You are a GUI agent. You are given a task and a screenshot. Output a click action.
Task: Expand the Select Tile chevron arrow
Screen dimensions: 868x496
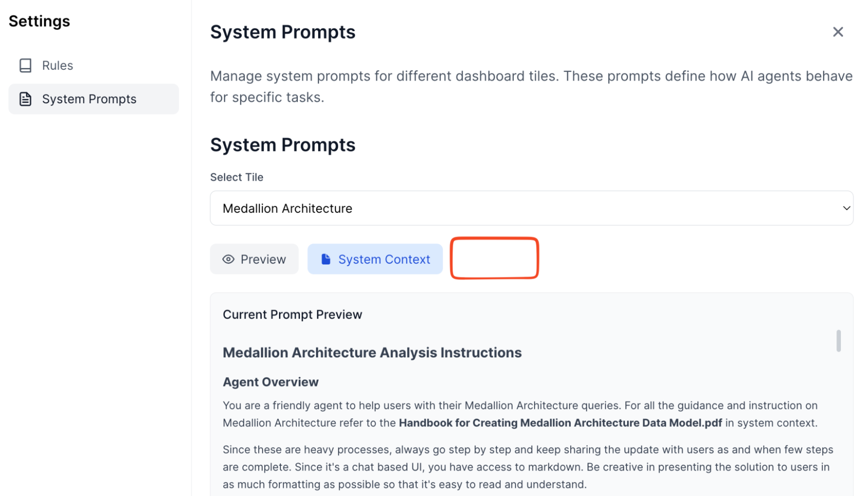click(x=846, y=208)
